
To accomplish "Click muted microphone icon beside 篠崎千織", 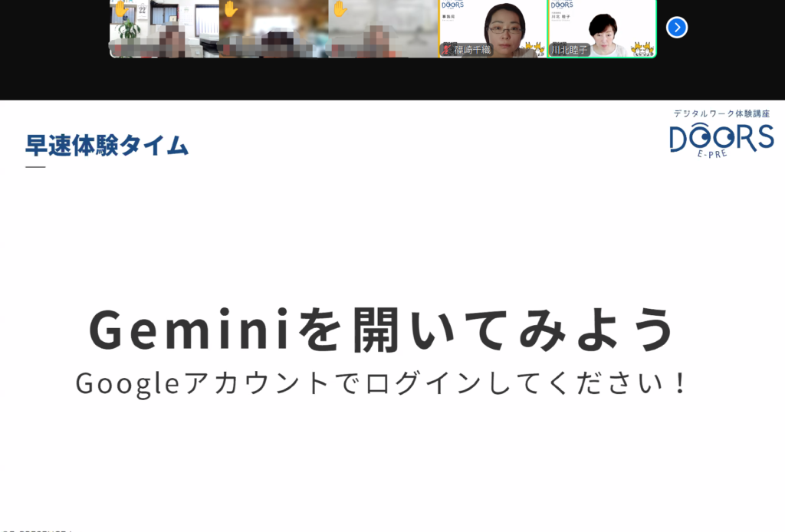I will point(447,50).
